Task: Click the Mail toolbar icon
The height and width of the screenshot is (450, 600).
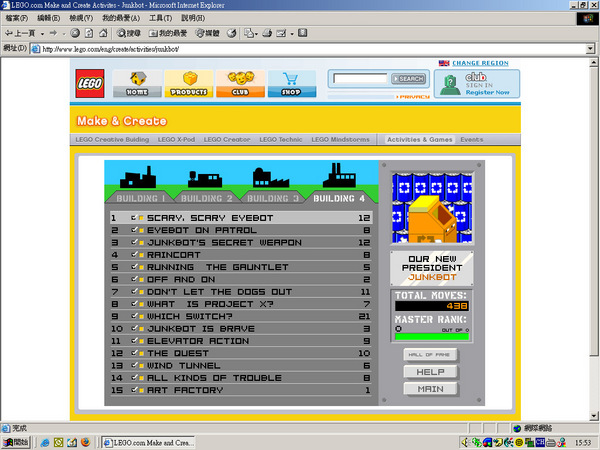Action: pyautogui.click(x=249, y=33)
